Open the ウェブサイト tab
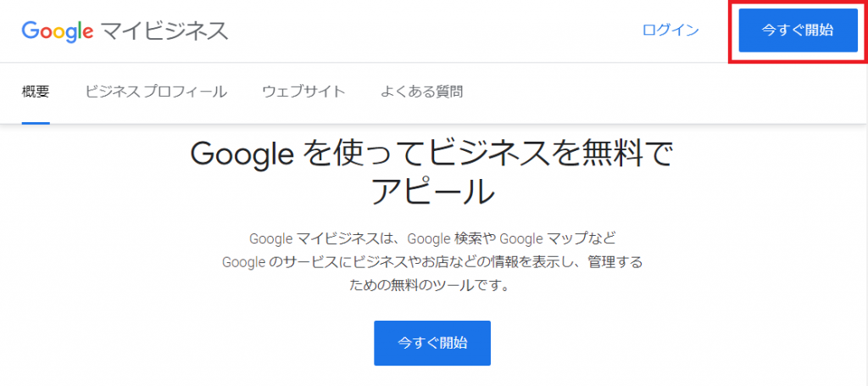The width and height of the screenshot is (868, 386). (x=304, y=92)
